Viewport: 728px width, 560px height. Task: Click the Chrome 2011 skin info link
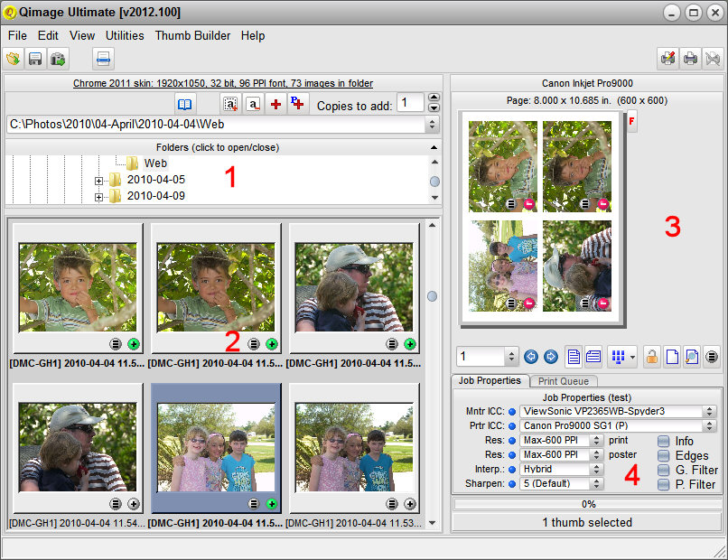(223, 83)
